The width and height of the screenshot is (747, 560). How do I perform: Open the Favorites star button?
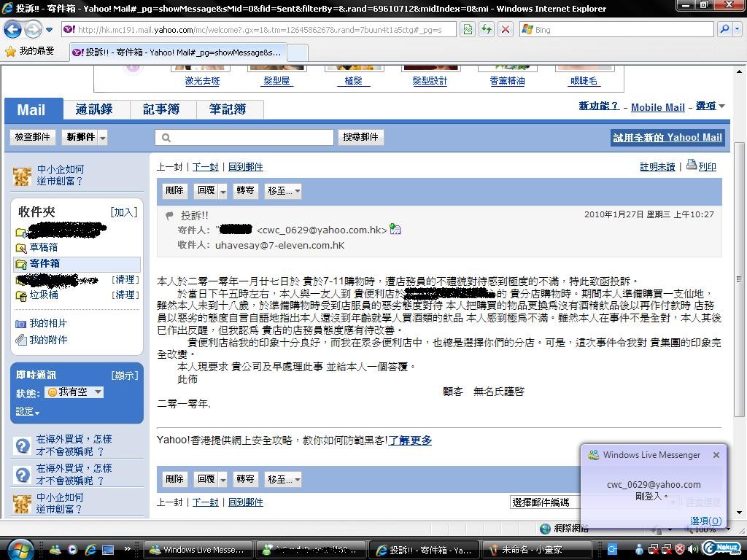coord(30,51)
